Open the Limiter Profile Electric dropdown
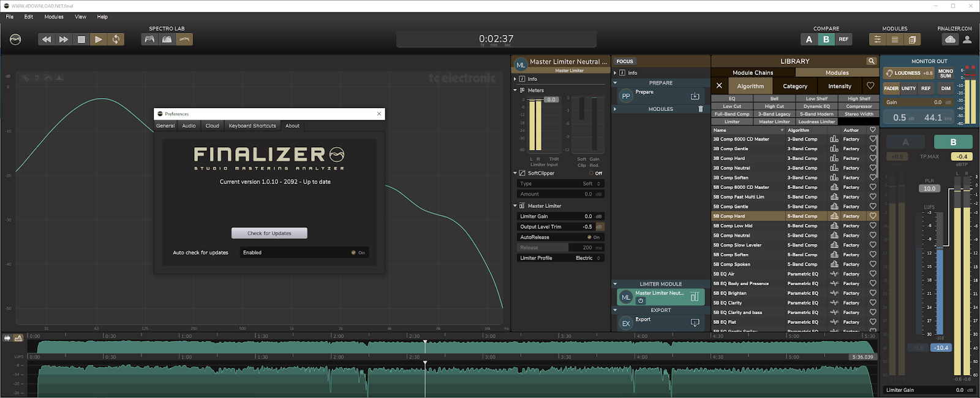 coord(587,258)
